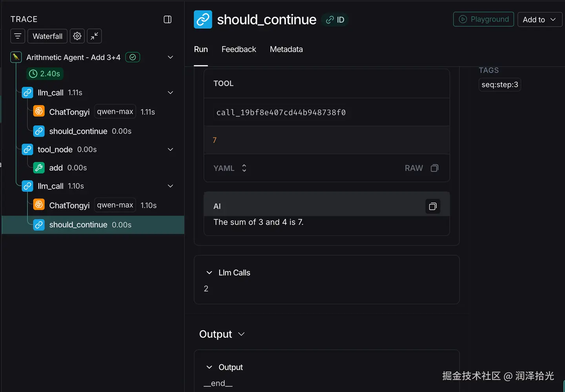Click the first ChatTongyi model icon
The height and width of the screenshot is (392, 565).
[39, 111]
